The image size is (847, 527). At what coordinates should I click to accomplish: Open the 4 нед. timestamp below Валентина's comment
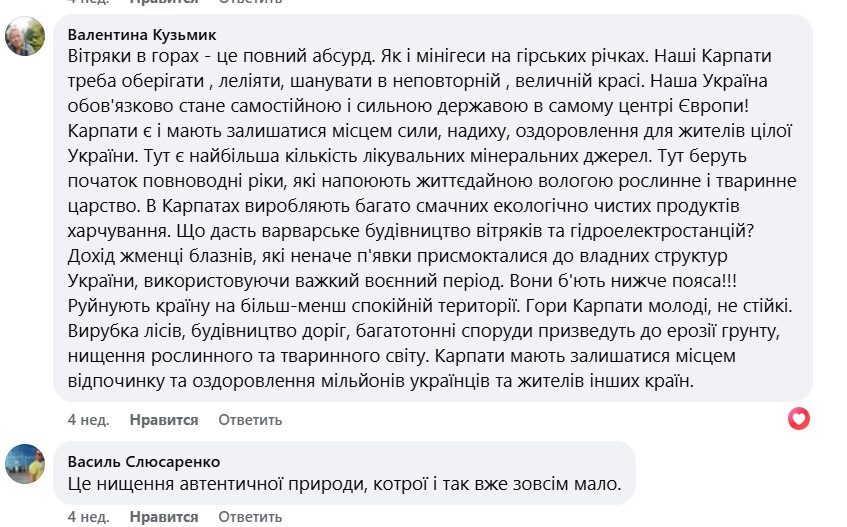(x=88, y=420)
